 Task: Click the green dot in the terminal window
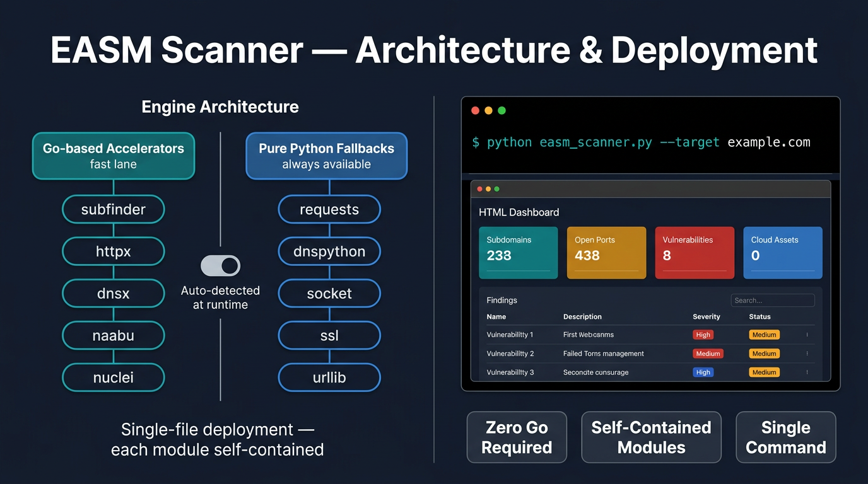click(502, 110)
